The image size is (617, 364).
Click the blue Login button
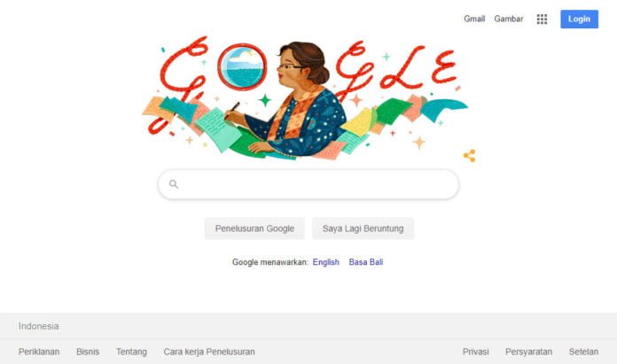pyautogui.click(x=579, y=19)
